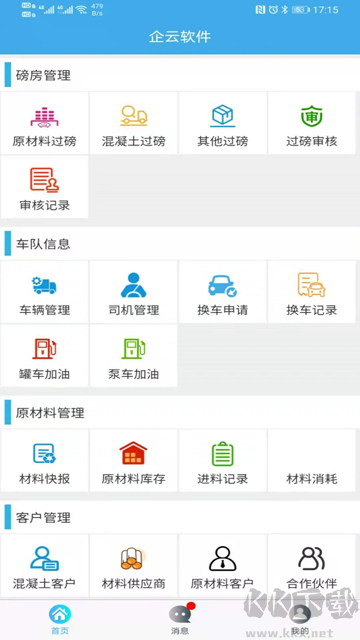
Task: Tap 罐车加油 red fuel pump icon
Action: (44, 349)
